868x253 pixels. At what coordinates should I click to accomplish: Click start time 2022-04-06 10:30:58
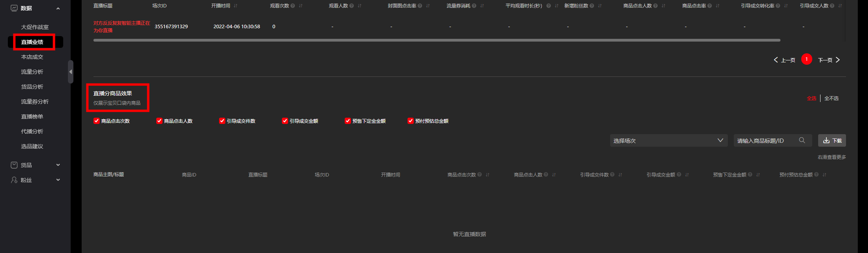pyautogui.click(x=237, y=27)
